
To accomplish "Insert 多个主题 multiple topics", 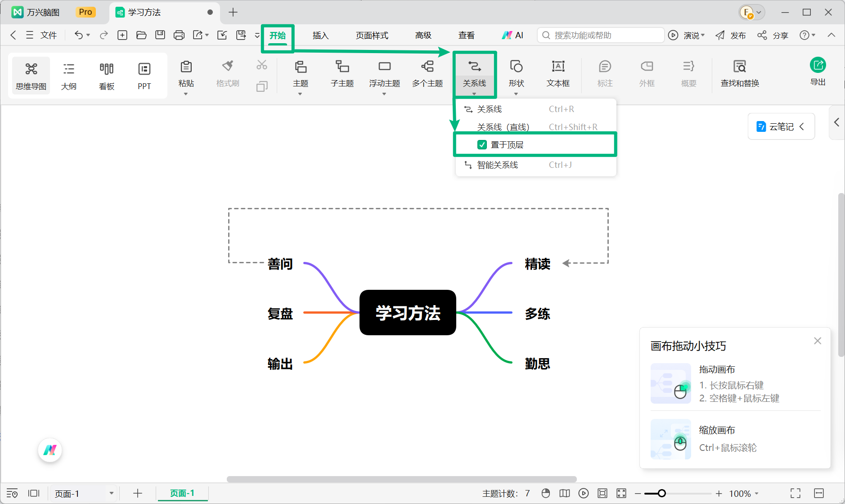I will point(427,74).
